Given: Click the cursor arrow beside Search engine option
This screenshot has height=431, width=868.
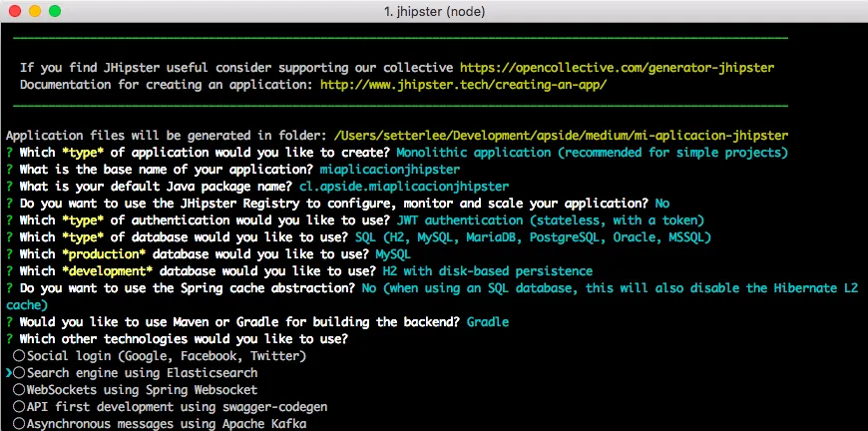Looking at the screenshot, I should point(9,373).
